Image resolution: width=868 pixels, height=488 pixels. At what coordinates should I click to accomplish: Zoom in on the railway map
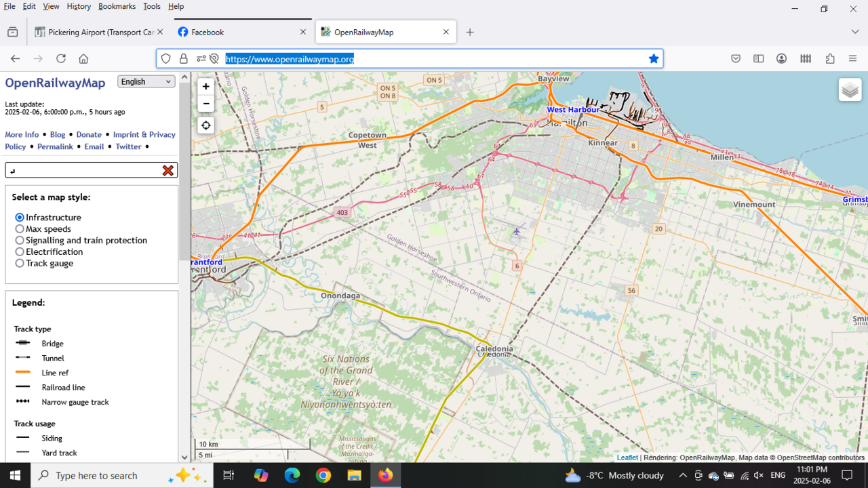tap(205, 87)
